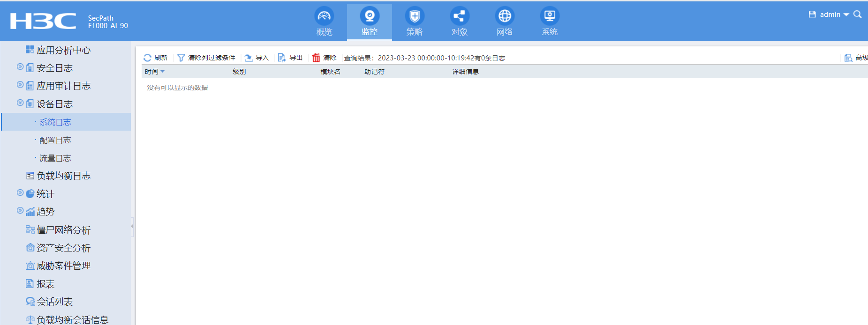The width and height of the screenshot is (868, 325).
Task: Click the 刷新 refresh label
Action: (x=161, y=58)
